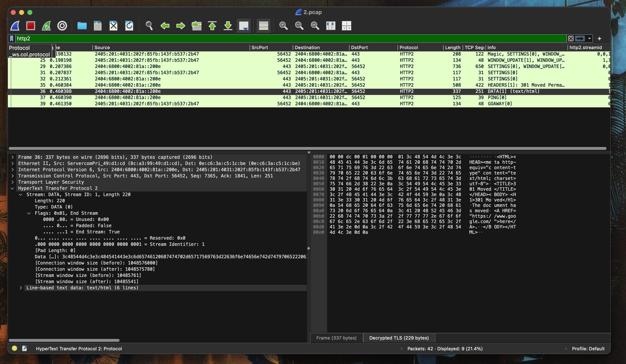Jump to the last packet icon
Viewport: 626px width, 364px height.
(228, 26)
